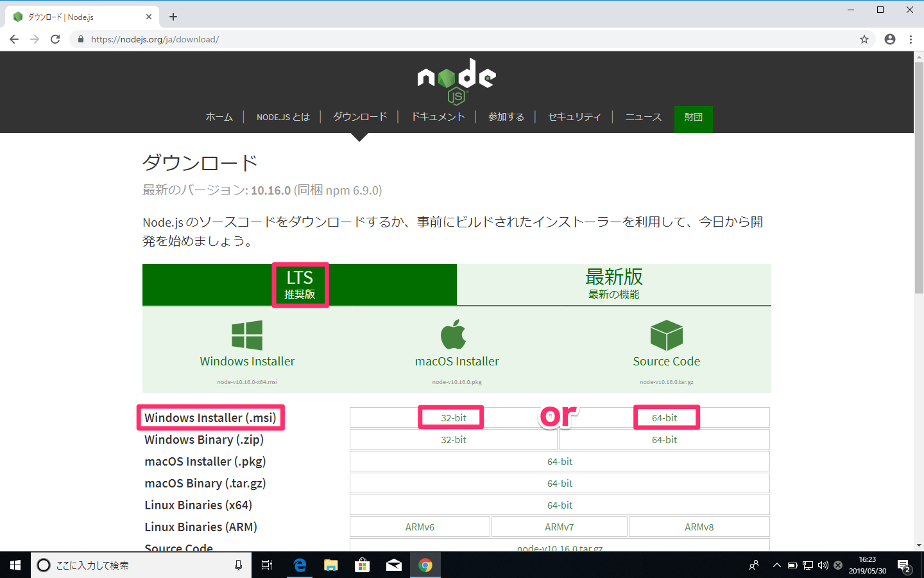Click the address bar URL field
This screenshot has height=578, width=924.
(x=472, y=39)
